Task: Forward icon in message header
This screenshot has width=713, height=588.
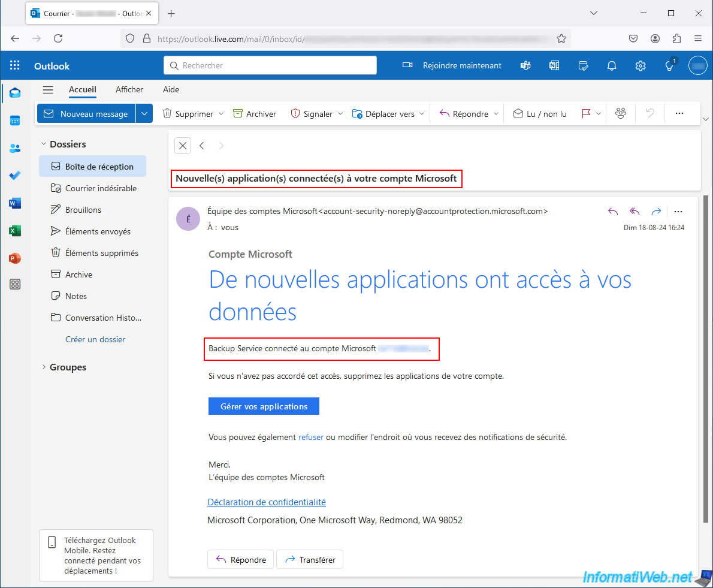Action: click(x=655, y=211)
